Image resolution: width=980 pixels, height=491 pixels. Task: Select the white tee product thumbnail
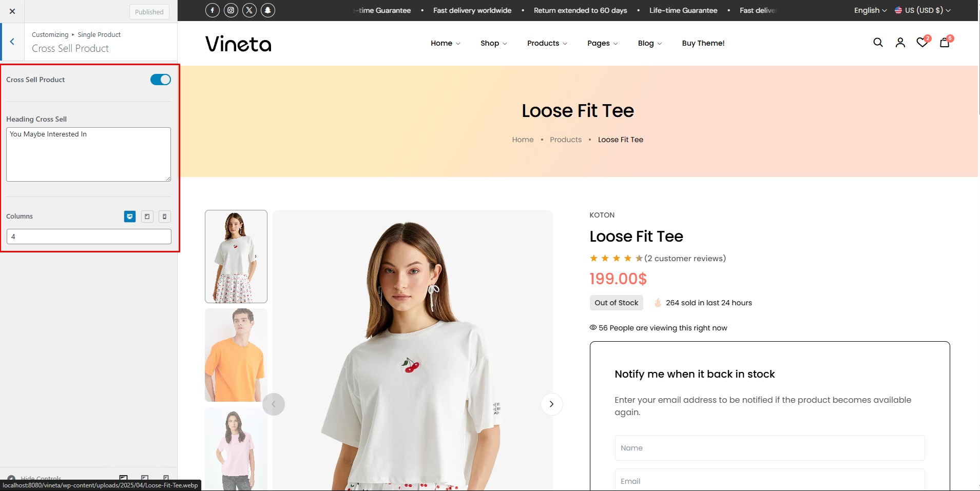236,257
